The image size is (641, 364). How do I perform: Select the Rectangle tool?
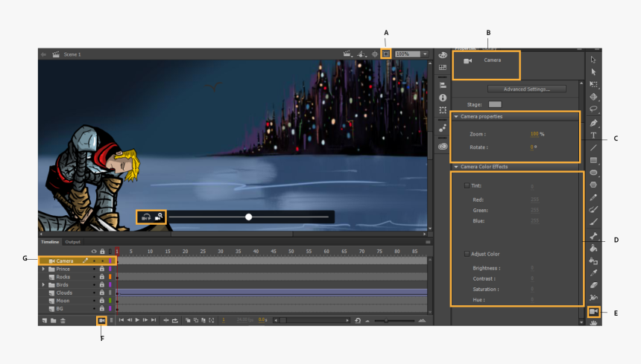pos(593,160)
